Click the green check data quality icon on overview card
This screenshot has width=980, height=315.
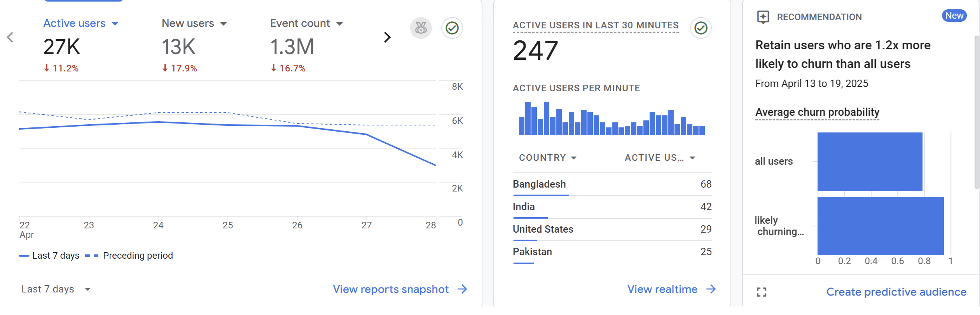click(452, 28)
